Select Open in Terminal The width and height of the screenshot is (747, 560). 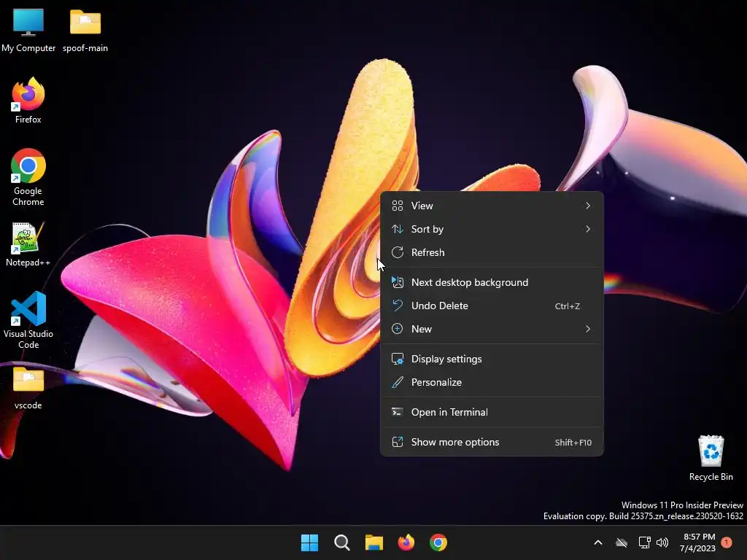click(492, 413)
